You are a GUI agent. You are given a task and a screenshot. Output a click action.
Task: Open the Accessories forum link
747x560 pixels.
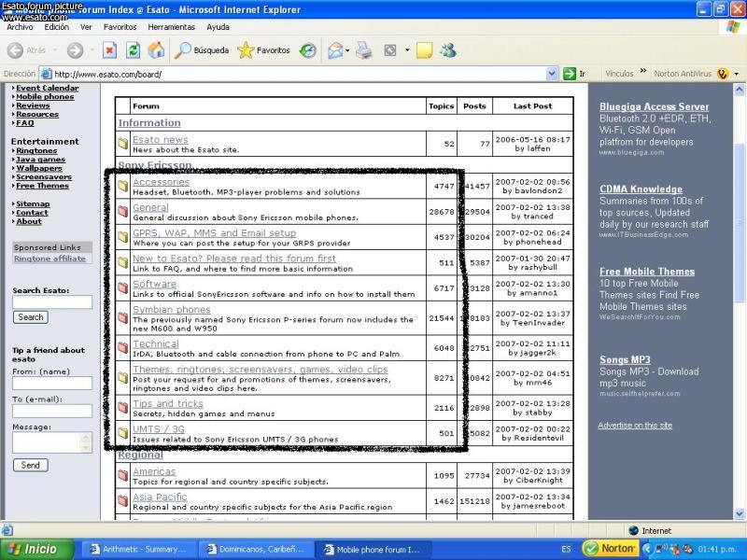tap(161, 182)
